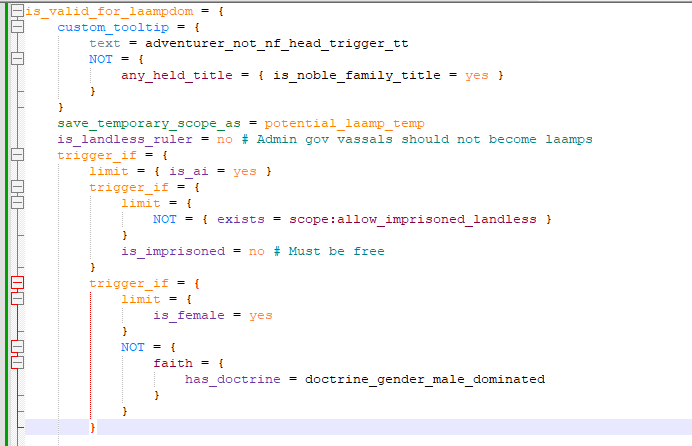Collapse the trigger_if above allow_imprisoned_landless
Screen dimensions: 692x446
coord(17,187)
